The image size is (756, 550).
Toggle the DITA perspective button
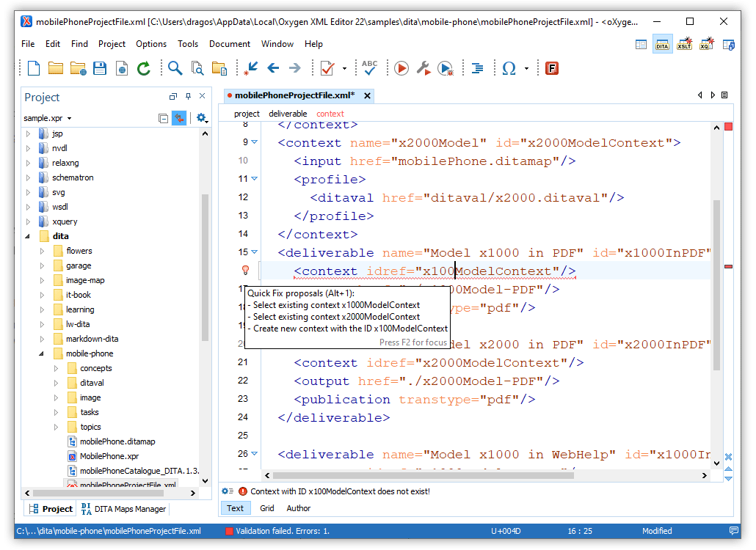[662, 44]
